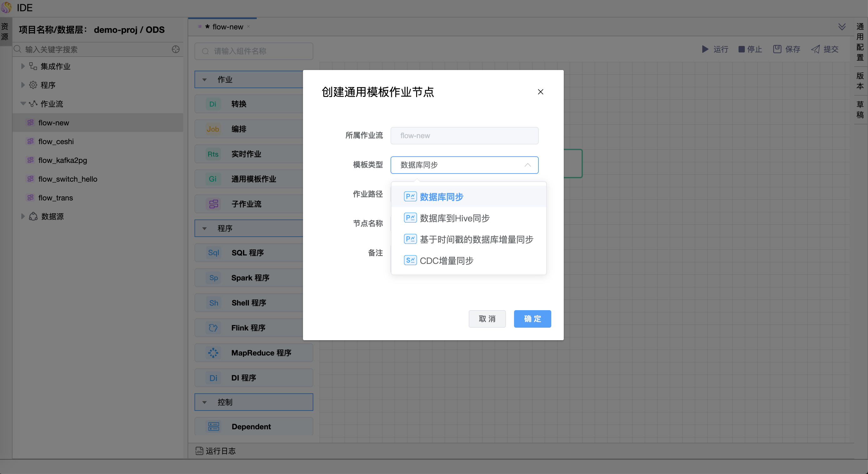868x474 pixels.
Task: Click the 取消 cancel button
Action: point(487,319)
